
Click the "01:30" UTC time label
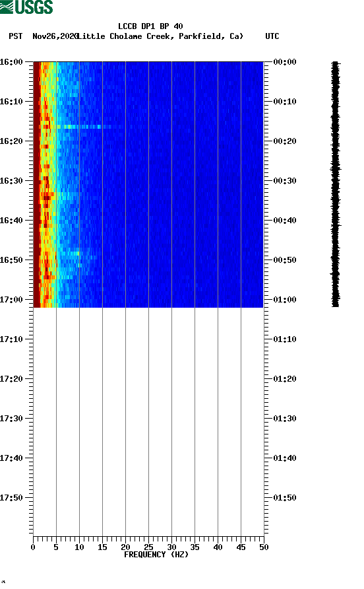285,419
